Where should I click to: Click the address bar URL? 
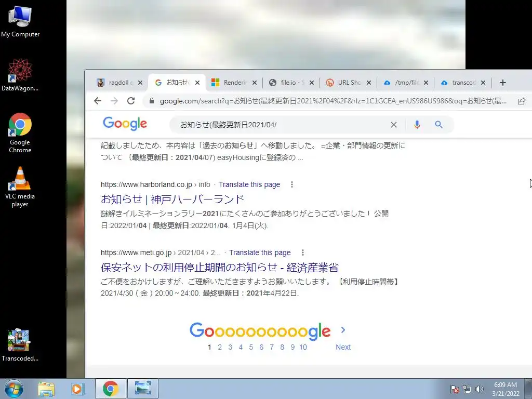click(333, 101)
